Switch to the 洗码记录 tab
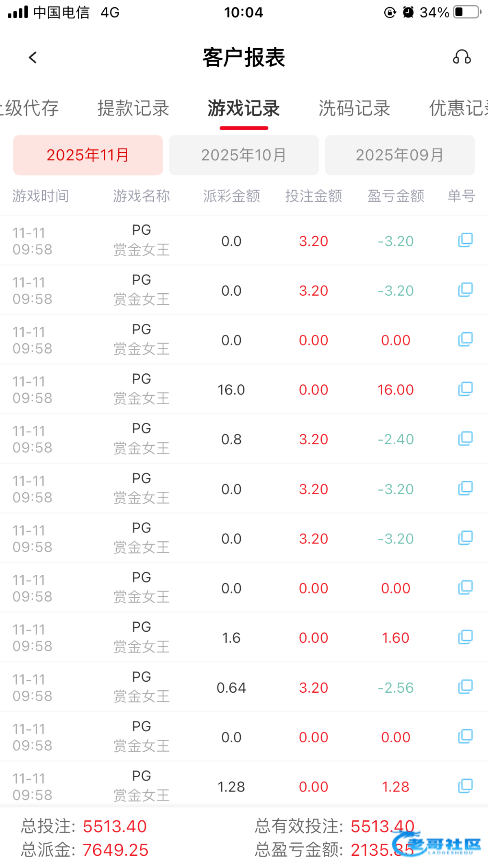The image size is (488, 868). pyautogui.click(x=354, y=108)
